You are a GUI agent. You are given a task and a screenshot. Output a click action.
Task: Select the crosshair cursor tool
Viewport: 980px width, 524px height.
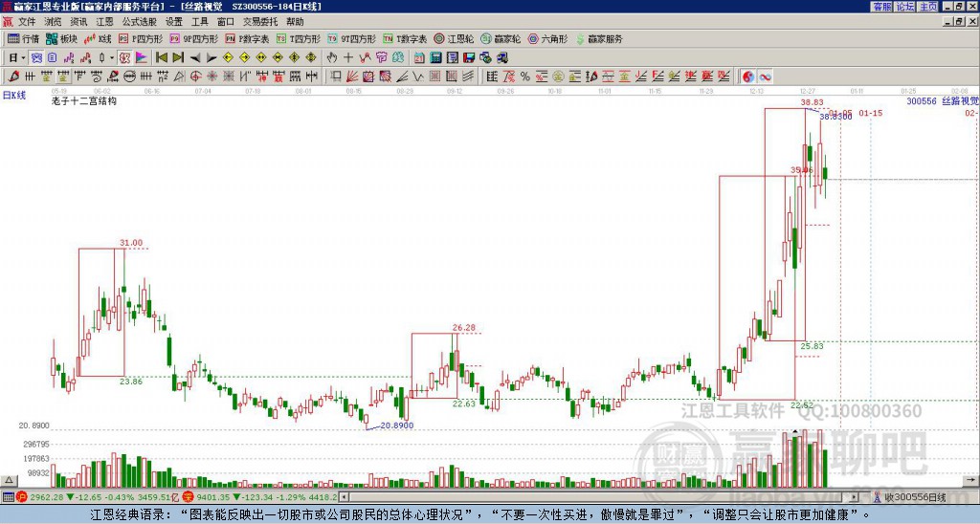click(348, 57)
